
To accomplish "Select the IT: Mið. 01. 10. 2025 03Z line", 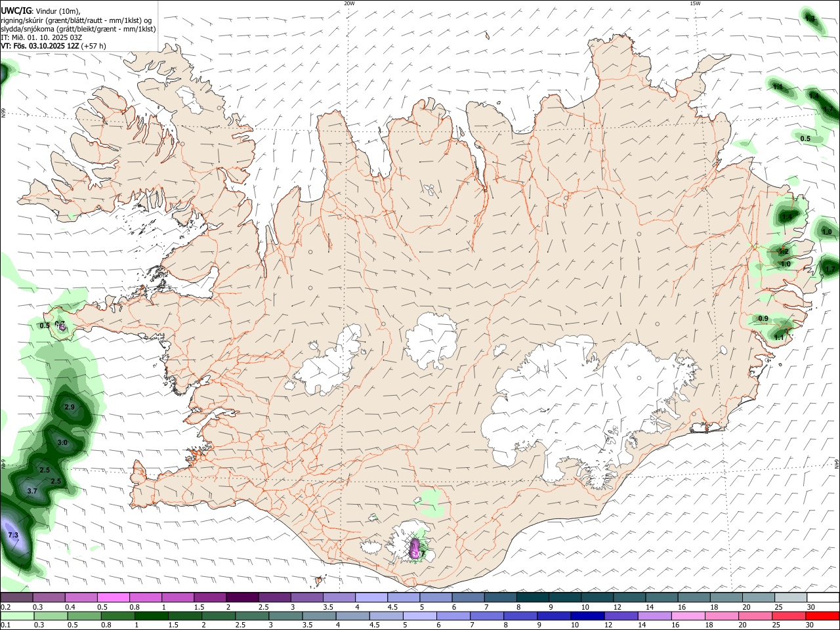I will pos(41,37).
